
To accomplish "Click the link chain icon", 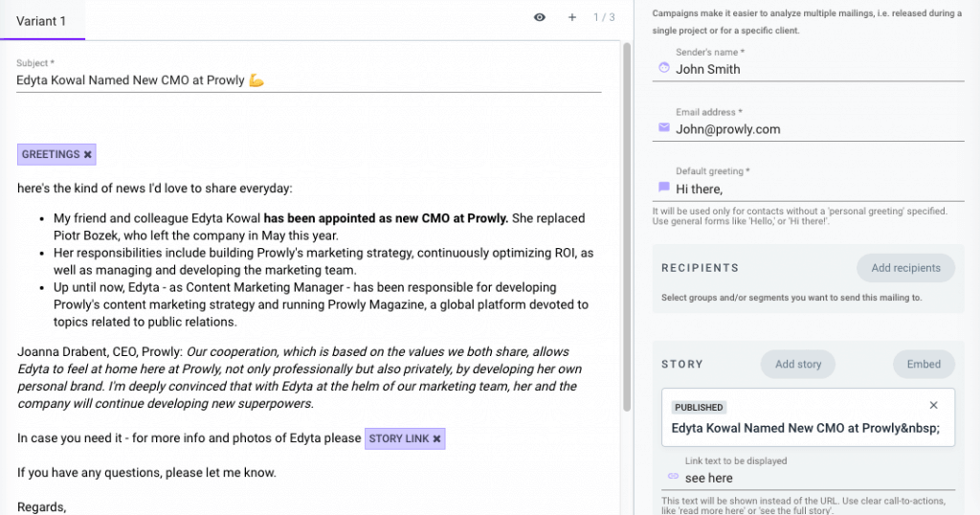I will [672, 477].
